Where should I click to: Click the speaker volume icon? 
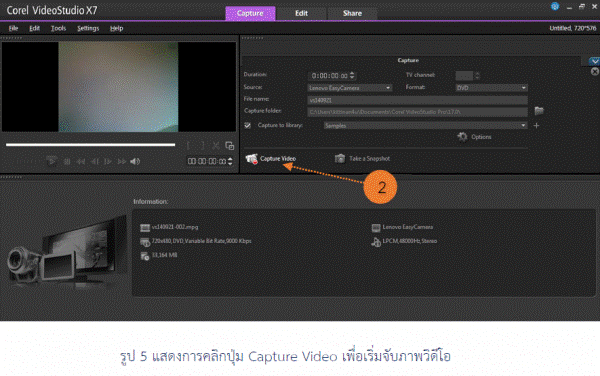[135, 161]
